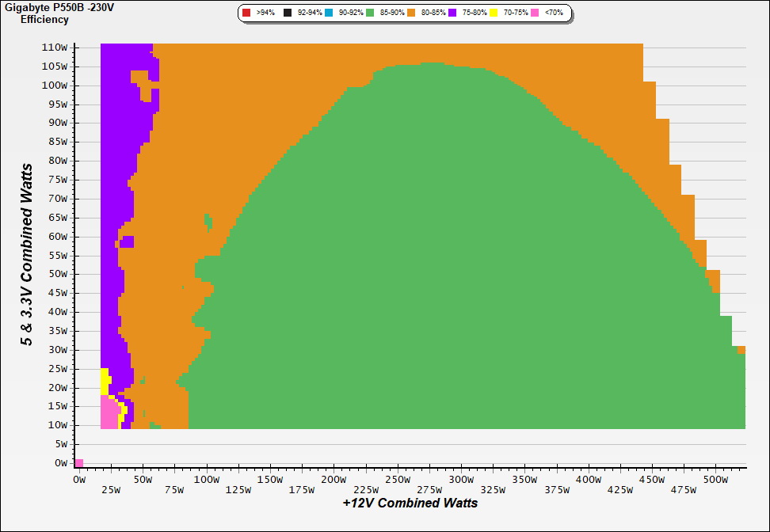
Task: Click the 500w label on horizontal axis
Action: point(715,479)
